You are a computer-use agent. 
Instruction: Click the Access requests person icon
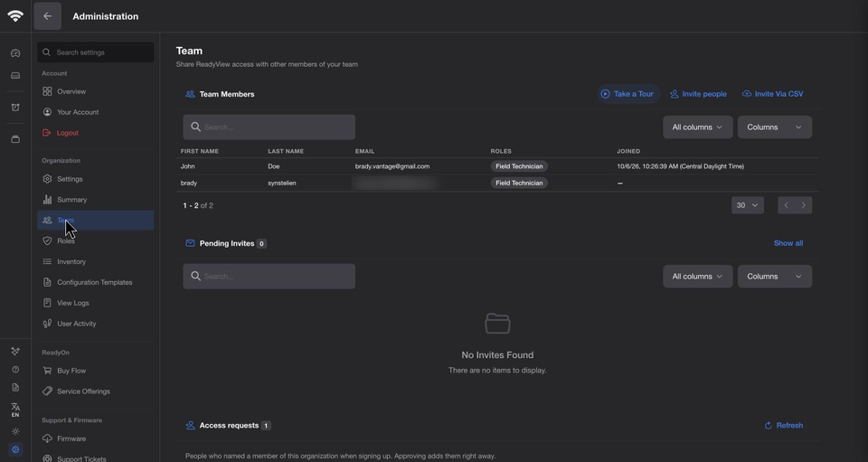pyautogui.click(x=190, y=426)
